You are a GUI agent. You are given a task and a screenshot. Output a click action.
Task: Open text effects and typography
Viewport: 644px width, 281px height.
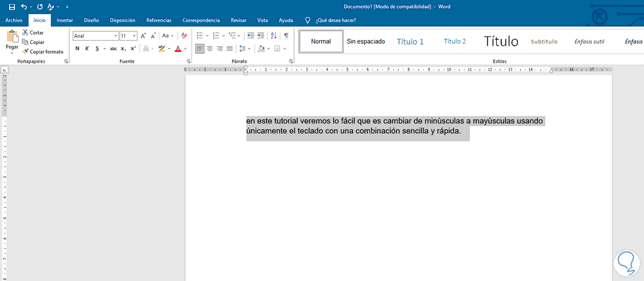tap(146, 48)
